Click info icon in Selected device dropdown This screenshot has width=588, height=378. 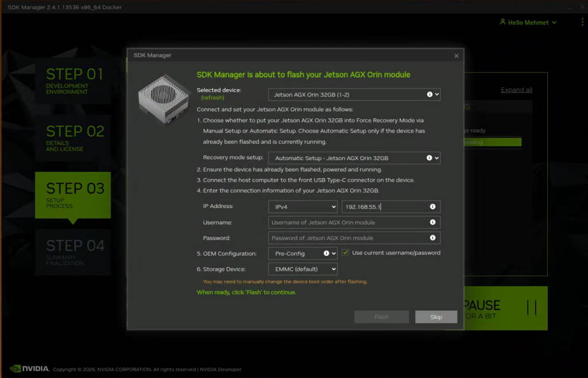[430, 94]
